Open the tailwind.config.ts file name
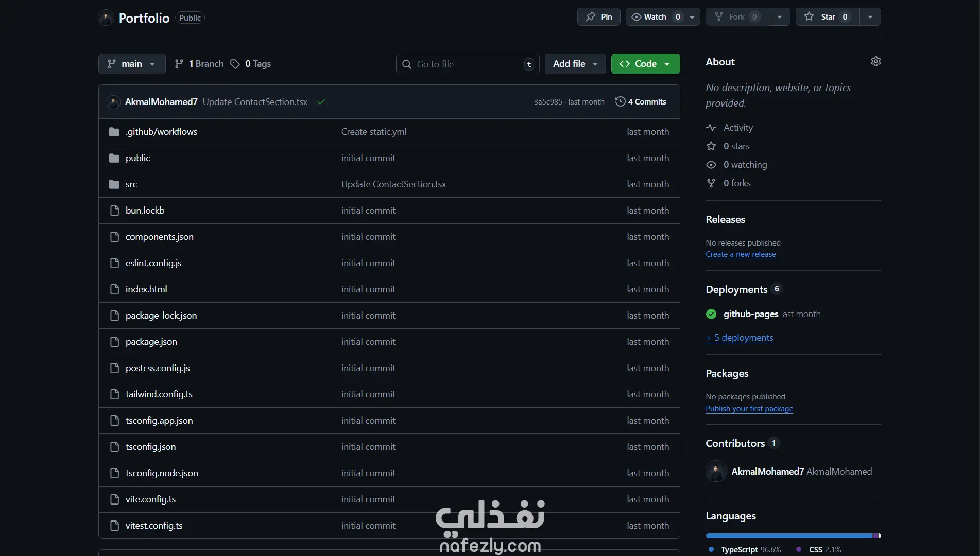This screenshot has height=556, width=980. pyautogui.click(x=159, y=394)
